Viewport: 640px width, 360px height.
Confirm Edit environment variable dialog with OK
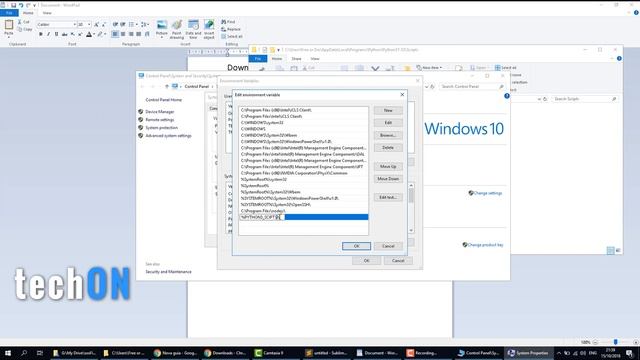tap(356, 246)
